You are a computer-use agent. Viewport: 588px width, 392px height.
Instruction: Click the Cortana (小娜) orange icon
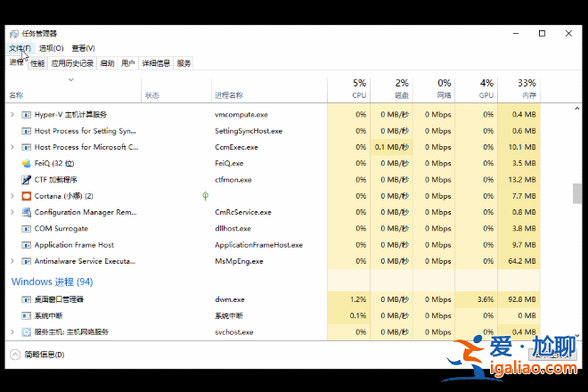[26, 196]
